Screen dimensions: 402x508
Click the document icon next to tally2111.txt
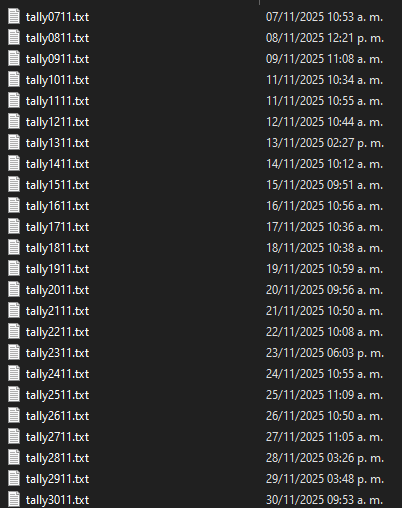tap(14, 311)
